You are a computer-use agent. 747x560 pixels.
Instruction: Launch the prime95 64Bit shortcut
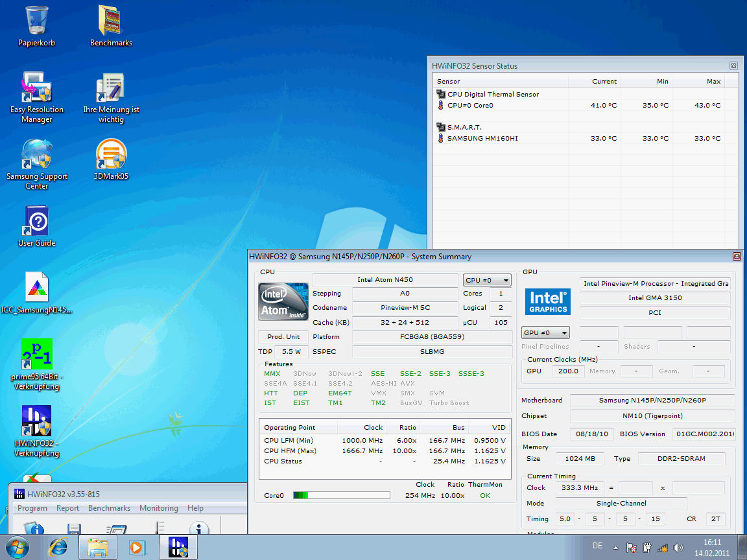37,364
